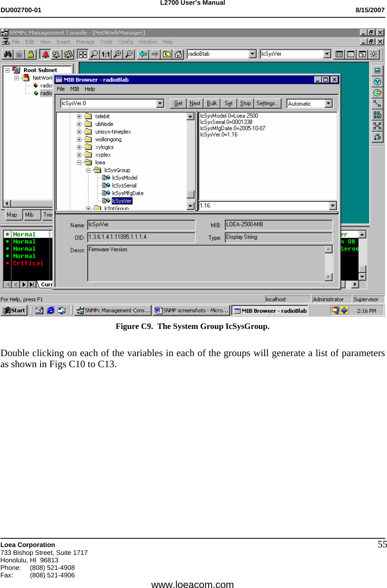Open the MIB menu in the browser
The width and height of the screenshot is (387, 588).
click(x=74, y=89)
